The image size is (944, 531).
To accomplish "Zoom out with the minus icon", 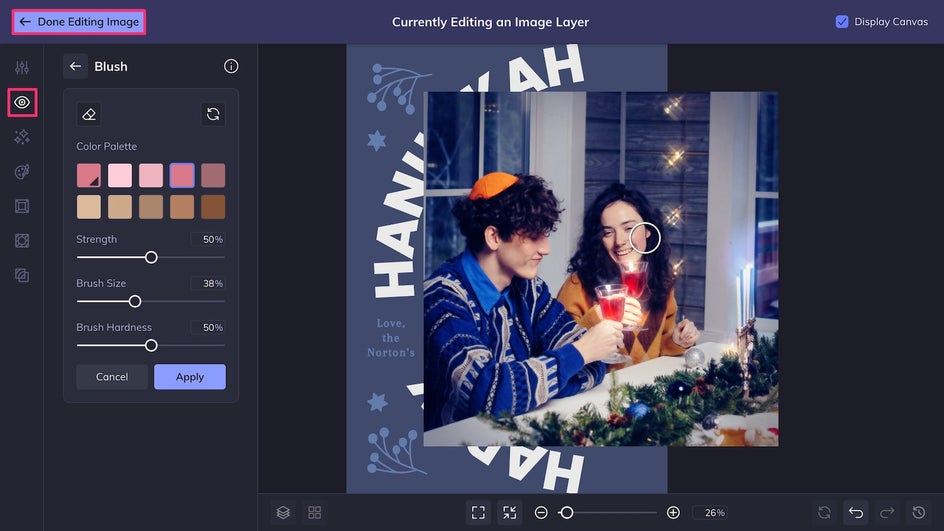I will point(541,512).
